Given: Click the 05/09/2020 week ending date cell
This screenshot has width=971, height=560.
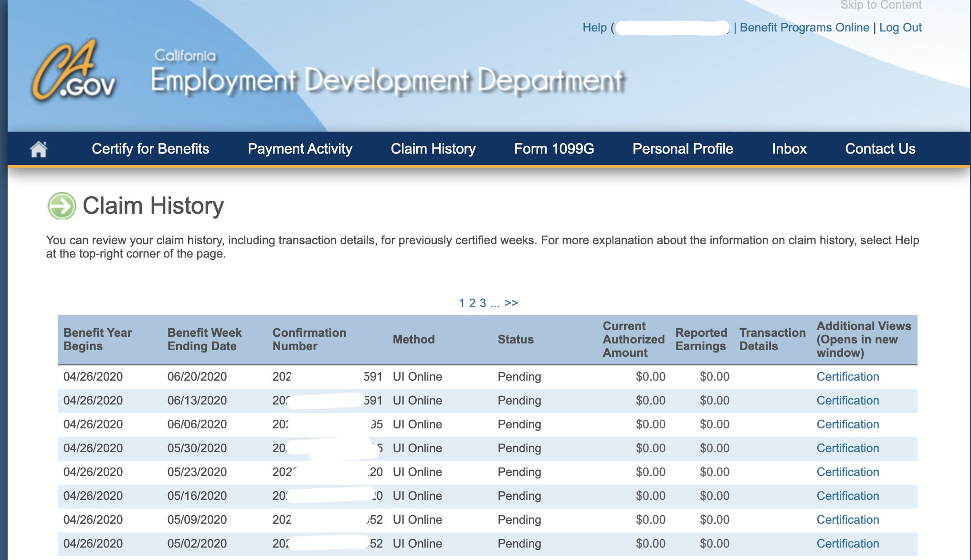Looking at the screenshot, I should (x=197, y=520).
